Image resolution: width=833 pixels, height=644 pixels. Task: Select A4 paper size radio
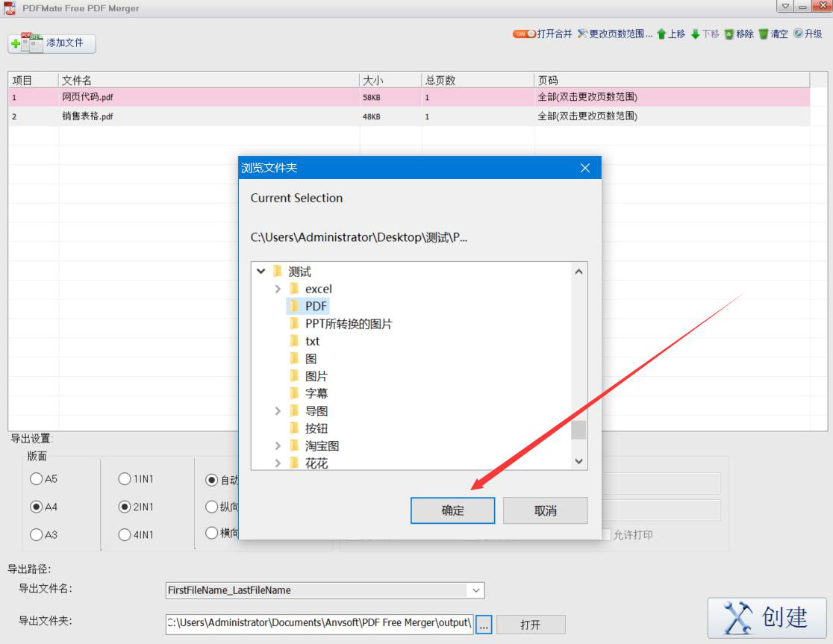pyautogui.click(x=36, y=507)
